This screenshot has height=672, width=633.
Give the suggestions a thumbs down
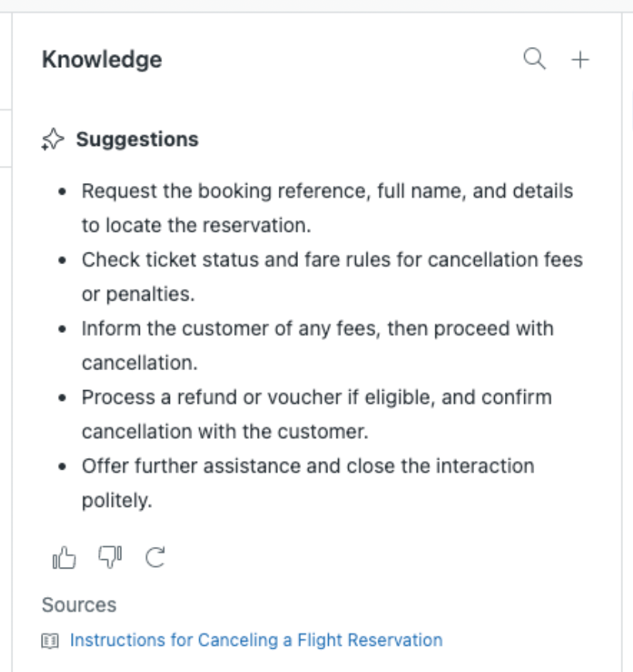110,556
